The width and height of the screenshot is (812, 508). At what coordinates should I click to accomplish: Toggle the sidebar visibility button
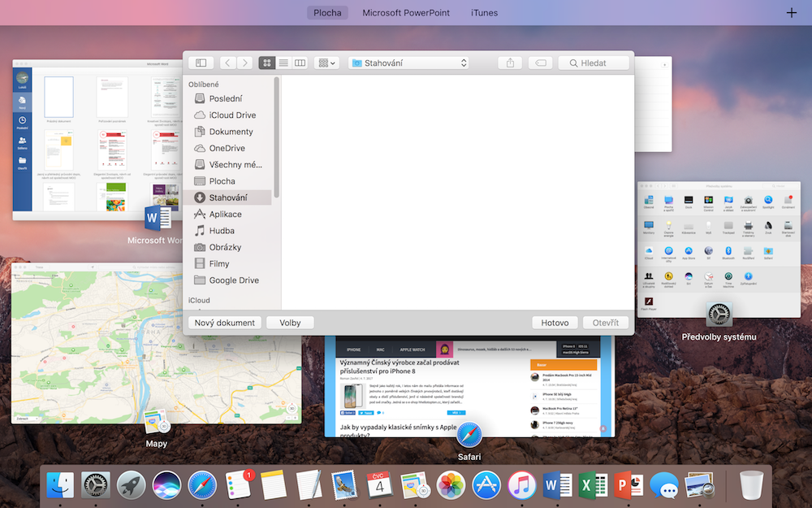[x=201, y=63]
